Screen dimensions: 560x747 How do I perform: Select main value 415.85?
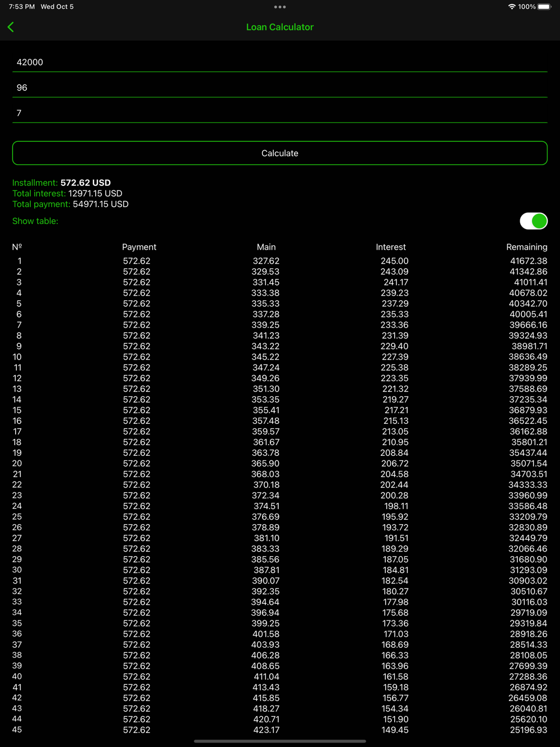click(267, 698)
